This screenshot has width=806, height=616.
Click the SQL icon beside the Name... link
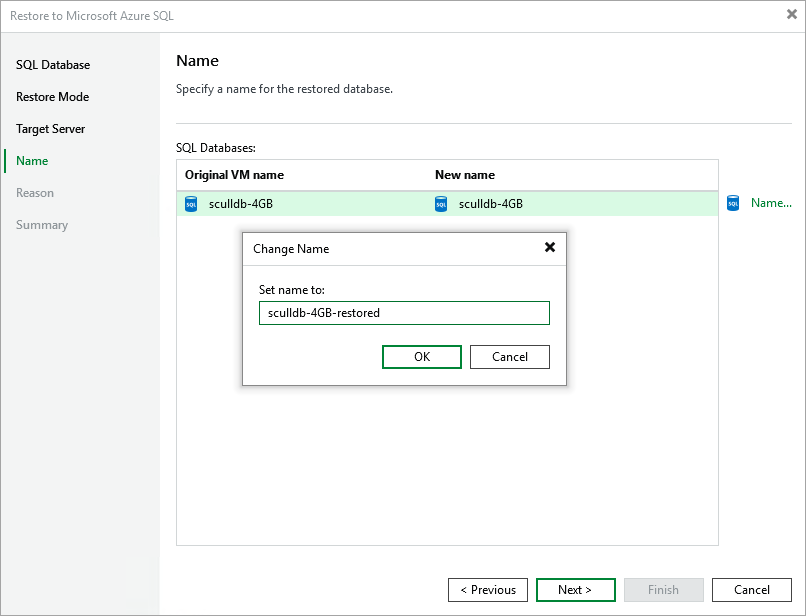pyautogui.click(x=732, y=203)
